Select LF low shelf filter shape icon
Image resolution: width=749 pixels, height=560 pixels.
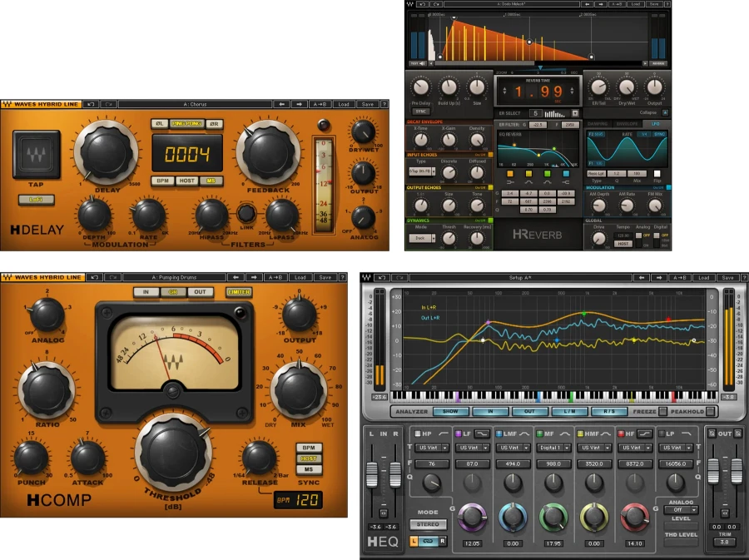click(482, 434)
